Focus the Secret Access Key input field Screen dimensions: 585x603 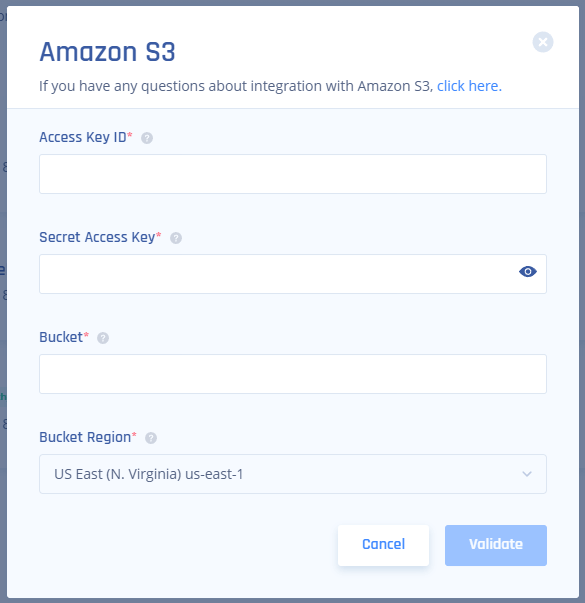(293, 274)
